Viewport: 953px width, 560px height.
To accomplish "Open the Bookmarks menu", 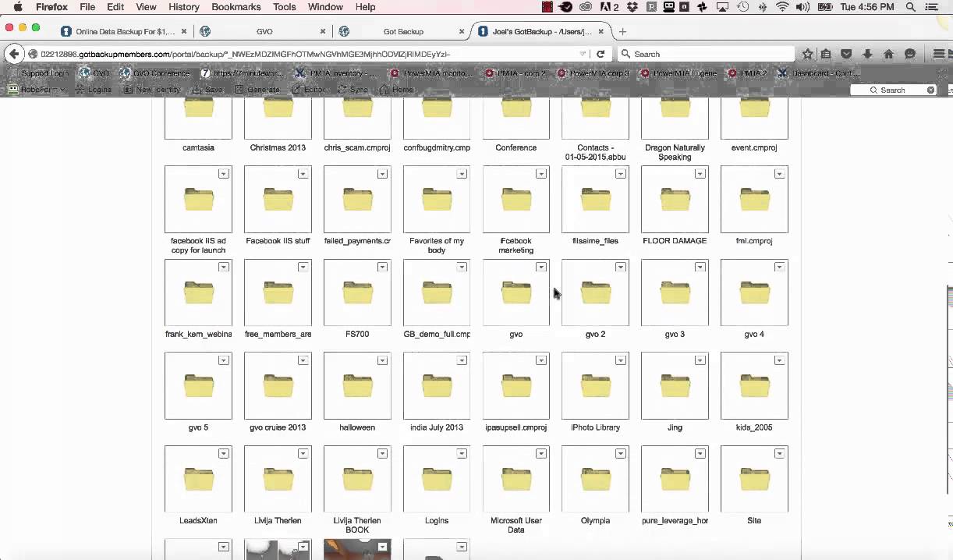I will tap(236, 7).
